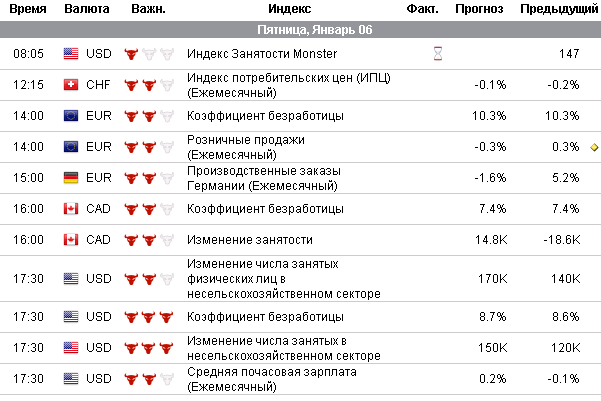Image resolution: width=601 pixels, height=401 pixels.
Task: Click the three red bulls for Коэффициент безработицы USD
Action: pos(148,316)
